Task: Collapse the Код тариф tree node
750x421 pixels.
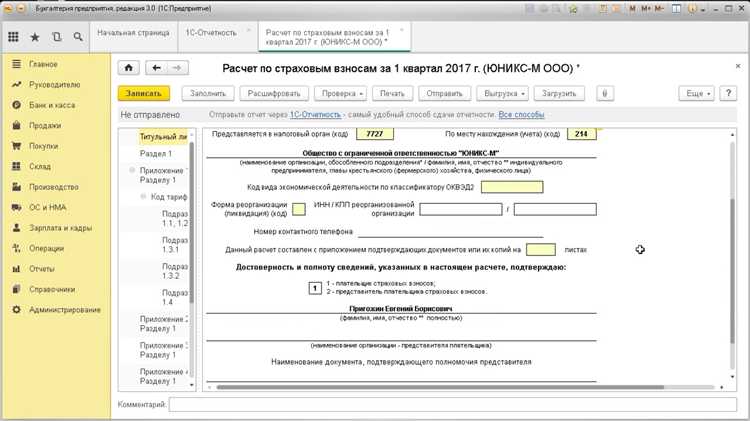Action: [143, 197]
